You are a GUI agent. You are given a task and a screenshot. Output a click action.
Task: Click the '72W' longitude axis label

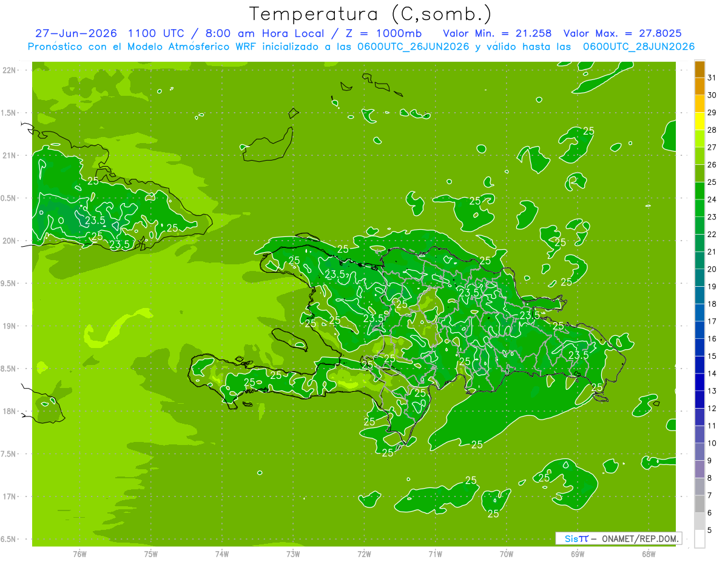pyautogui.click(x=364, y=554)
